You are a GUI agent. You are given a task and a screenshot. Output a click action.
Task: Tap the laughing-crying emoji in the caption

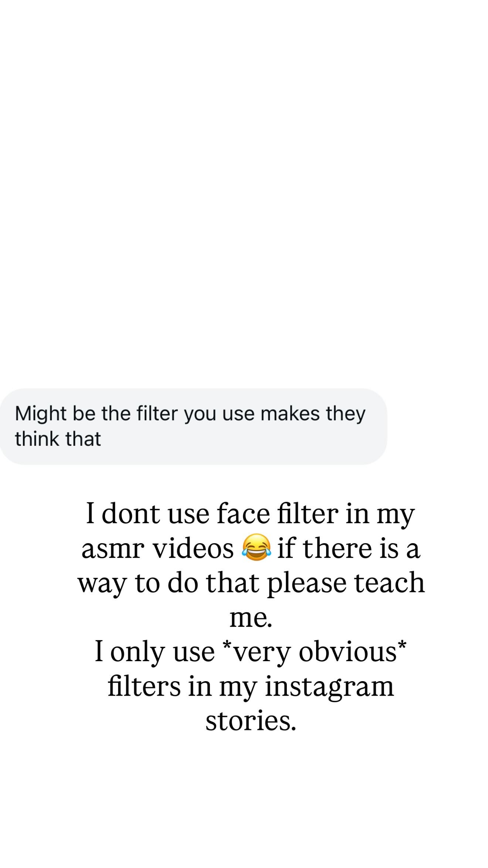coord(256,548)
